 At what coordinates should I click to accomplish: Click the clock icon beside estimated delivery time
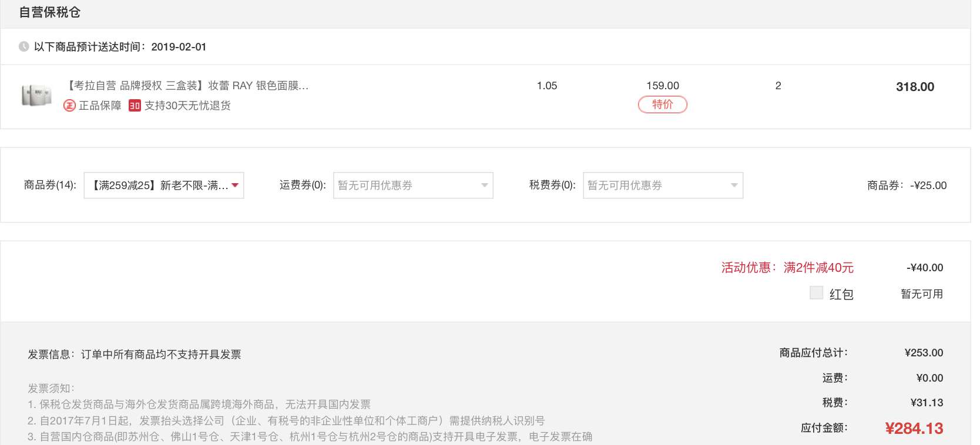(24, 46)
